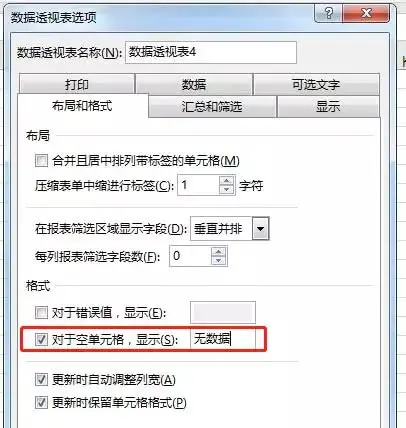Increase 压缩表单中缩进行标签 character count stepper
406x428 pixels.
pyautogui.click(x=227, y=181)
